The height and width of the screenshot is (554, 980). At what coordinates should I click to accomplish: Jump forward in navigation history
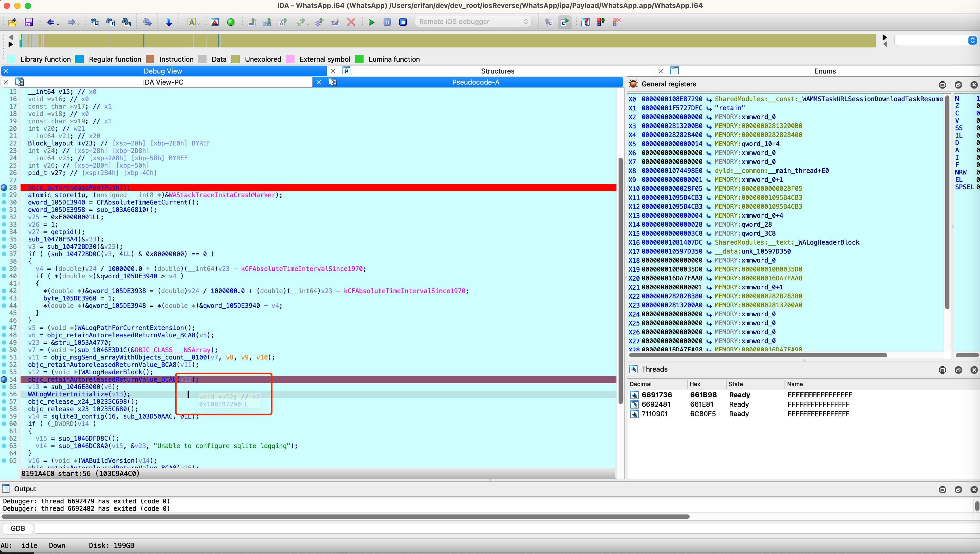(71, 22)
